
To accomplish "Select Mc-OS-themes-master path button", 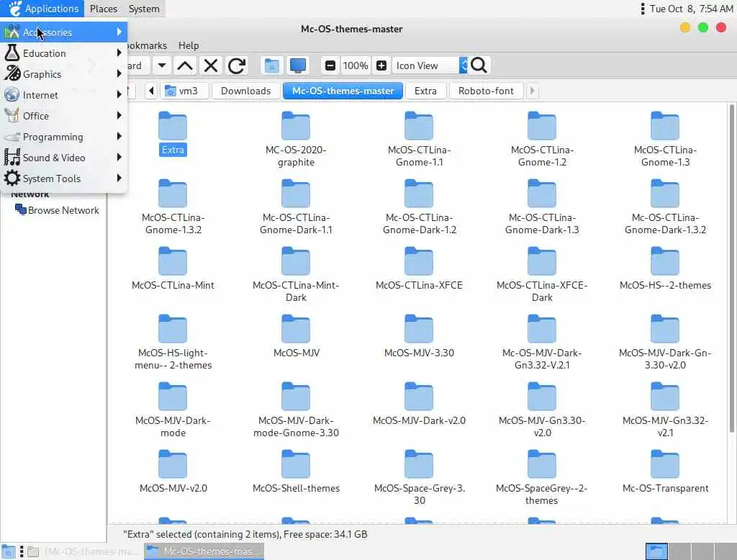I will point(343,91).
